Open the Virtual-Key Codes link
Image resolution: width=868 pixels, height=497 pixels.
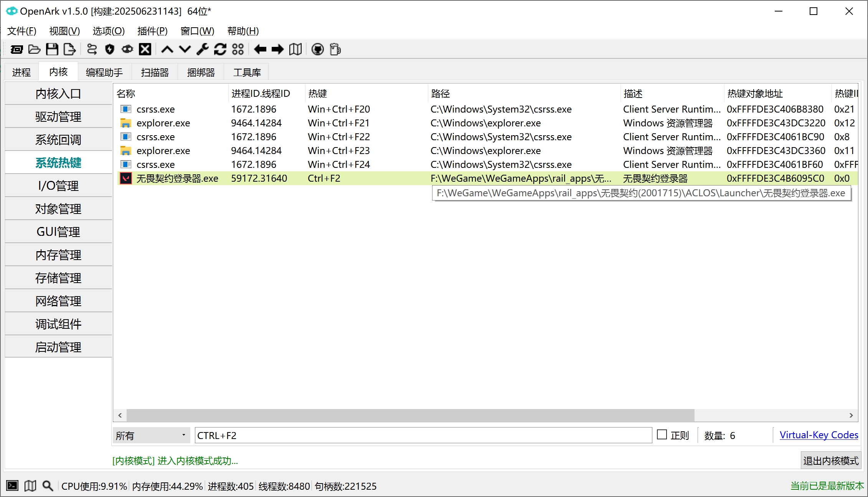coord(819,435)
